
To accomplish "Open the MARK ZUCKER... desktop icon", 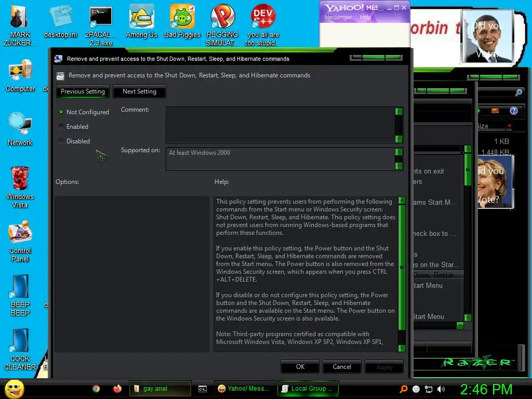I will (20, 25).
